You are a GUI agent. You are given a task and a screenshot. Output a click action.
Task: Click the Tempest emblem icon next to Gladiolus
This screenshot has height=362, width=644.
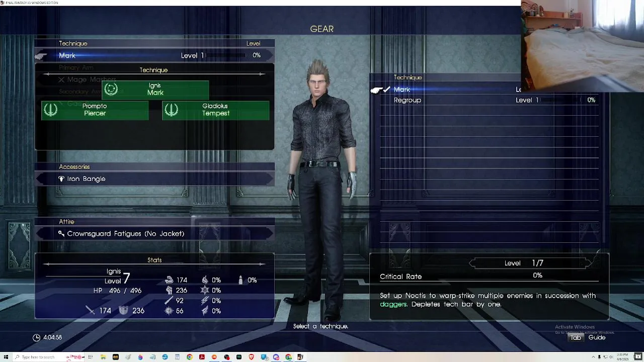coord(172,110)
